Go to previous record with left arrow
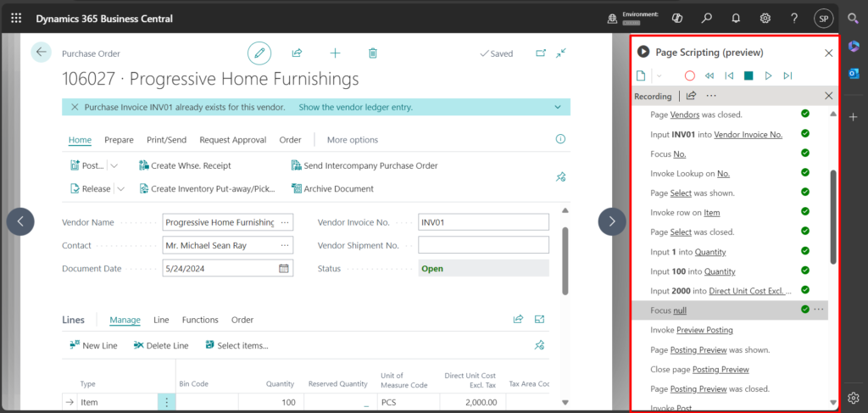The width and height of the screenshot is (868, 413). pos(20,221)
